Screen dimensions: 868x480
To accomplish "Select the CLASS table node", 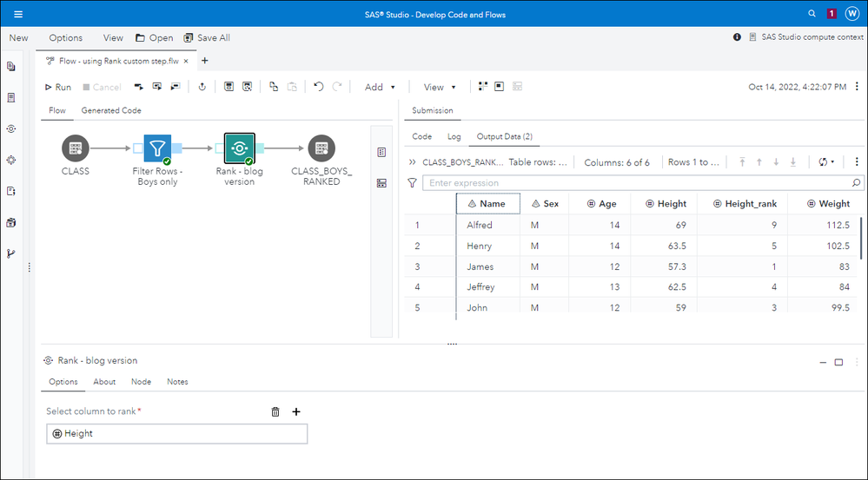I will tap(76, 148).
